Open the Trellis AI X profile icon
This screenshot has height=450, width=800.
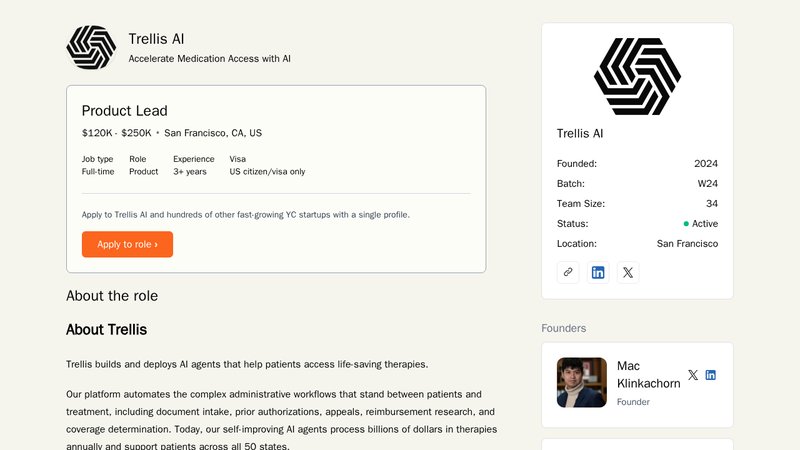click(x=628, y=272)
